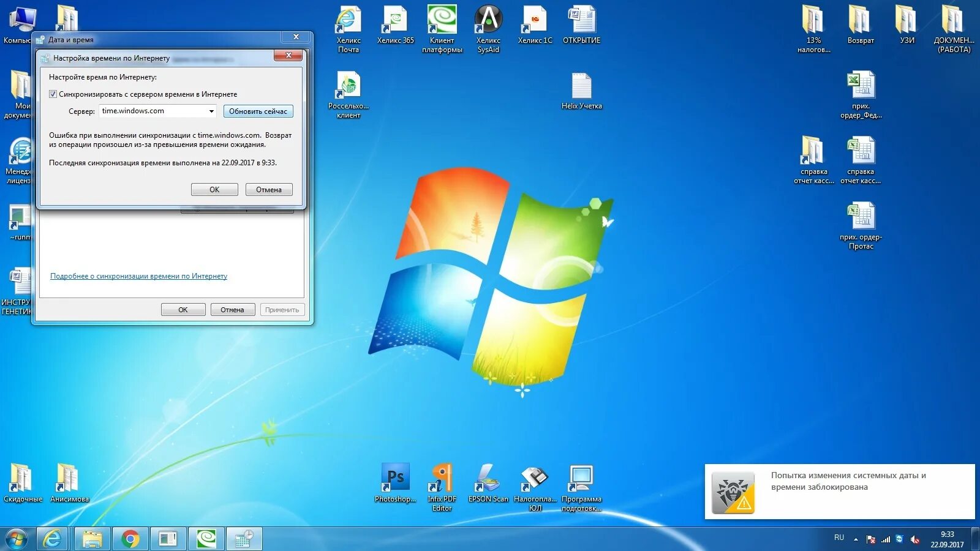Select the прих. ордер_Фед Excel file
The image size is (980, 551).
[x=861, y=95]
